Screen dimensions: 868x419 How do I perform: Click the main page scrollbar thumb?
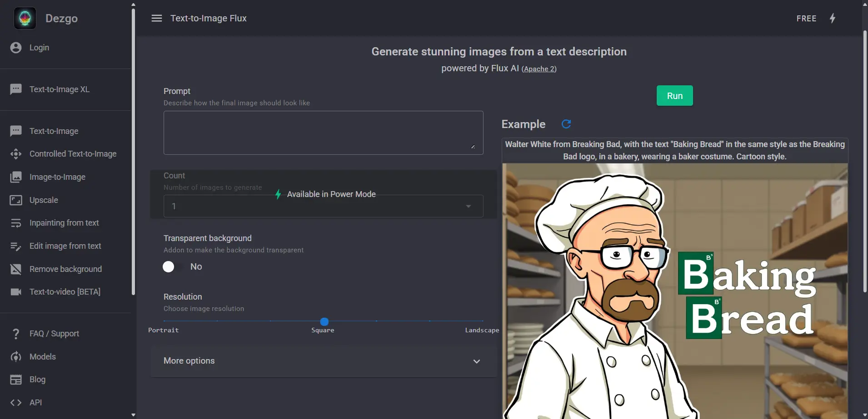[x=865, y=161]
